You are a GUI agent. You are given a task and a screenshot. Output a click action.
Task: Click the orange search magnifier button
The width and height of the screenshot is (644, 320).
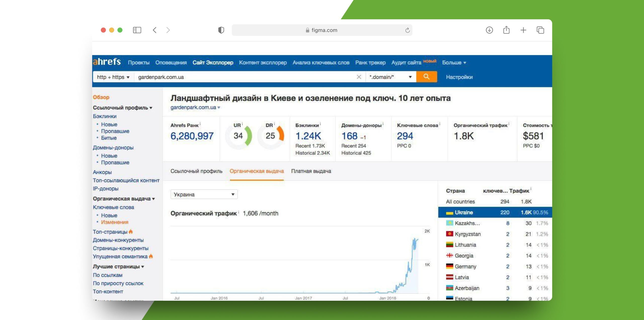[x=426, y=77]
